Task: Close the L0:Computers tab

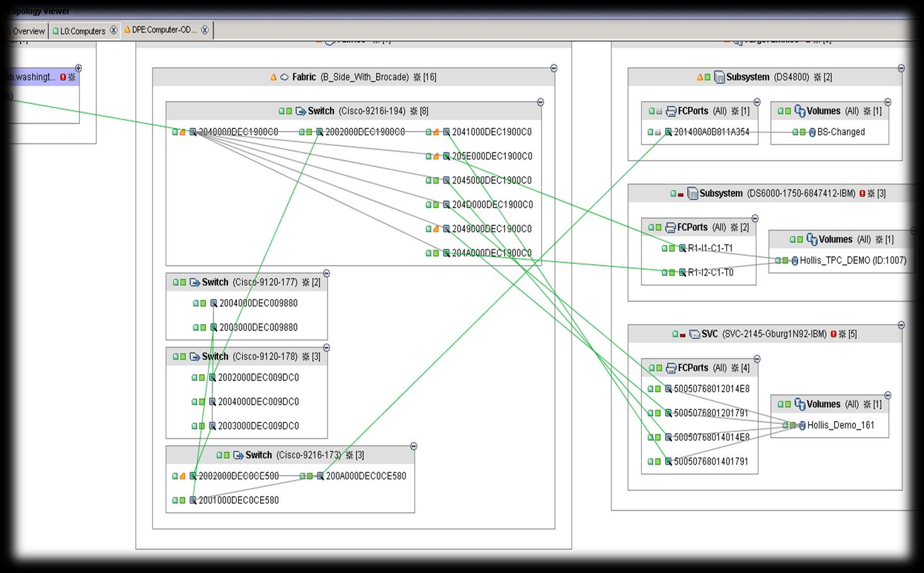Action: tap(113, 30)
